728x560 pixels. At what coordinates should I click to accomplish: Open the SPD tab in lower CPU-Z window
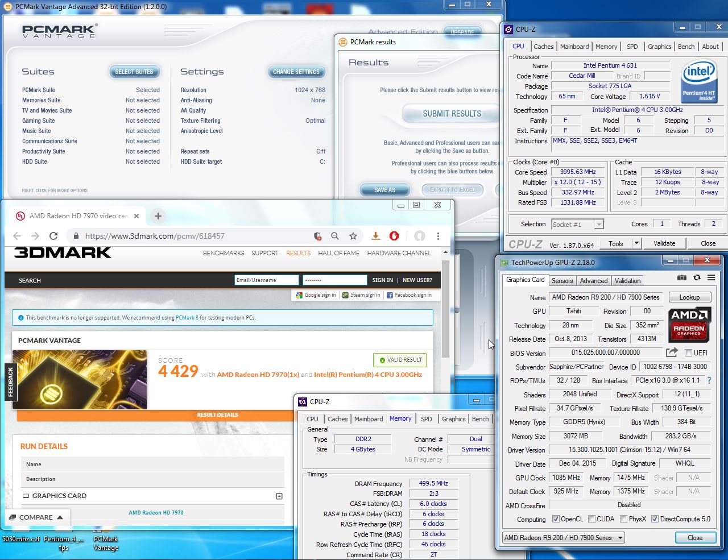(427, 419)
